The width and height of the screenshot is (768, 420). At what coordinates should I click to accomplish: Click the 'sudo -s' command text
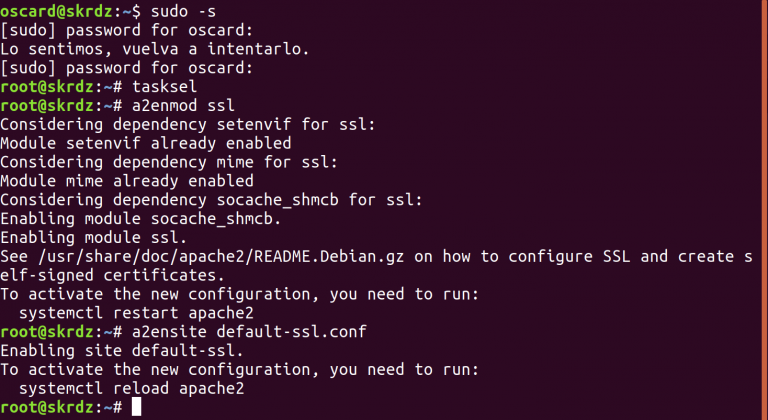click(183, 11)
